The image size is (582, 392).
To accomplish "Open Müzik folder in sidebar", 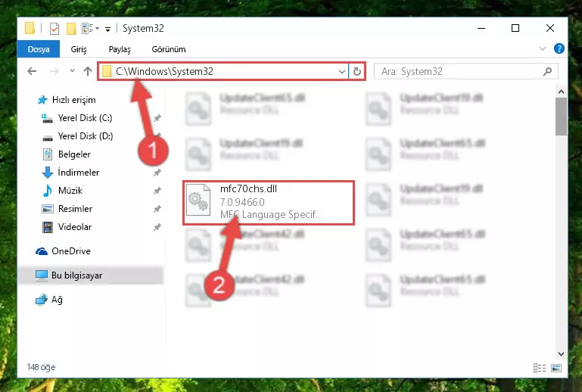I will [62, 191].
